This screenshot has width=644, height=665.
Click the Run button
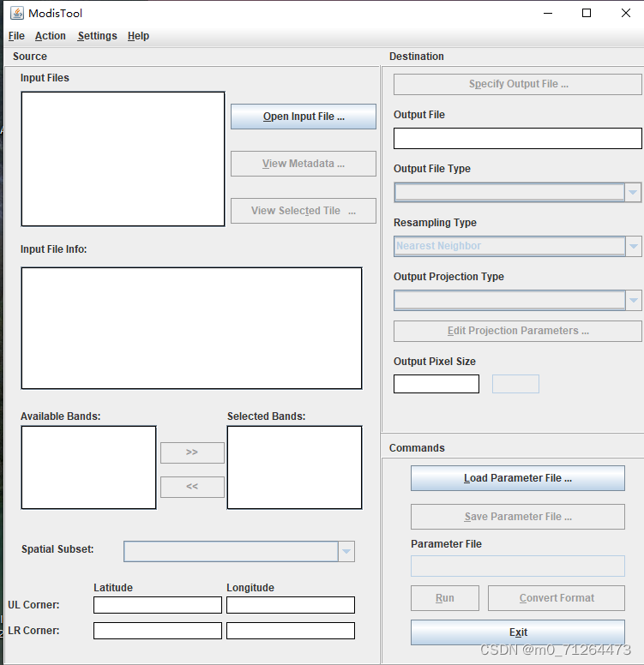(x=445, y=598)
